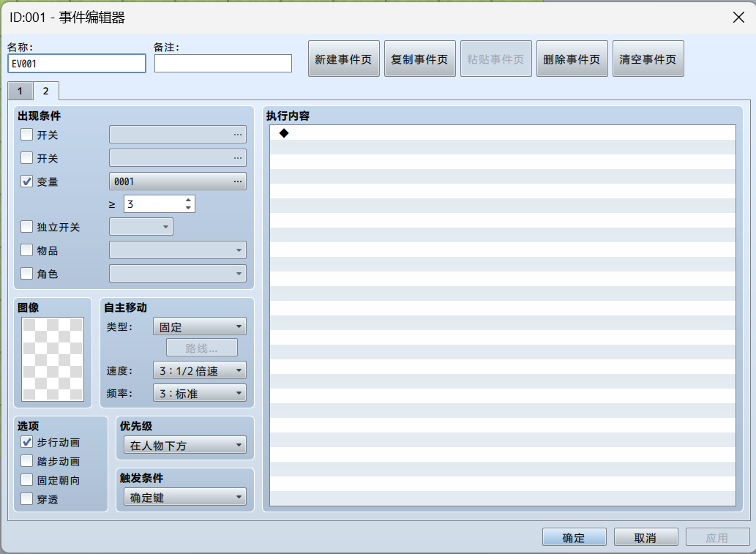This screenshot has height=554, width=756.
Task: Enable the 固定朝向 option
Action: (27, 480)
